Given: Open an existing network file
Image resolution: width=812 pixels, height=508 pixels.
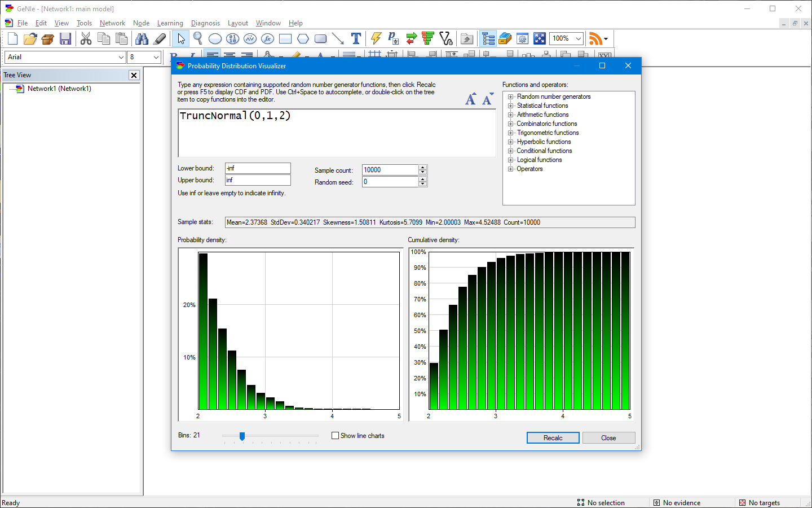Looking at the screenshot, I should pos(30,38).
